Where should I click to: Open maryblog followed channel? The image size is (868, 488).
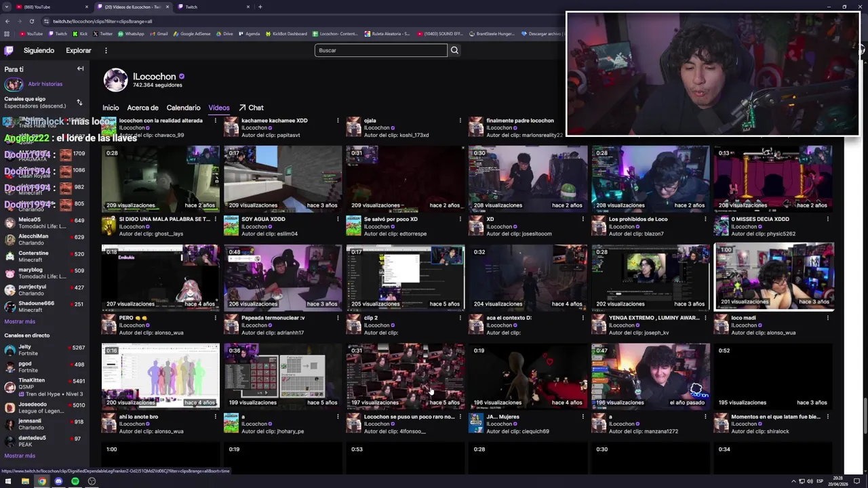(x=44, y=273)
